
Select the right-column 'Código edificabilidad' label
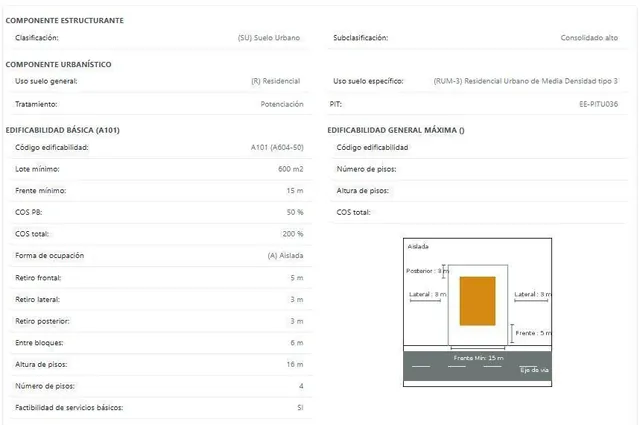point(372,147)
